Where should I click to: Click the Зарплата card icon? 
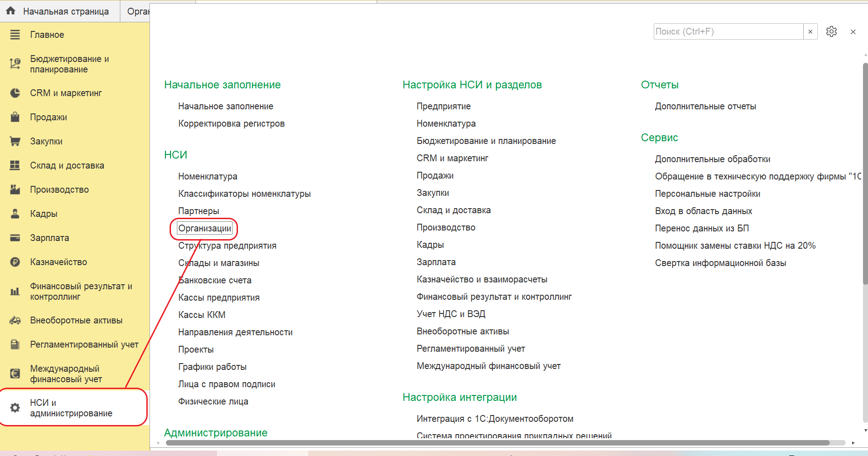point(15,238)
